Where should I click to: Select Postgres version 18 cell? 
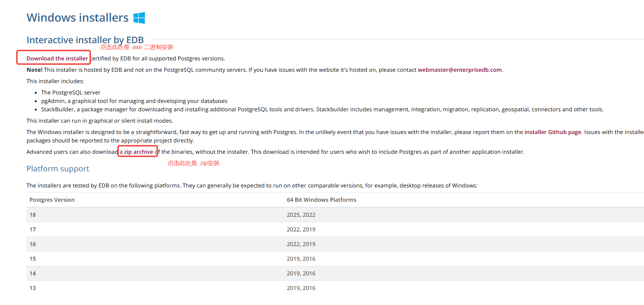tap(33, 215)
